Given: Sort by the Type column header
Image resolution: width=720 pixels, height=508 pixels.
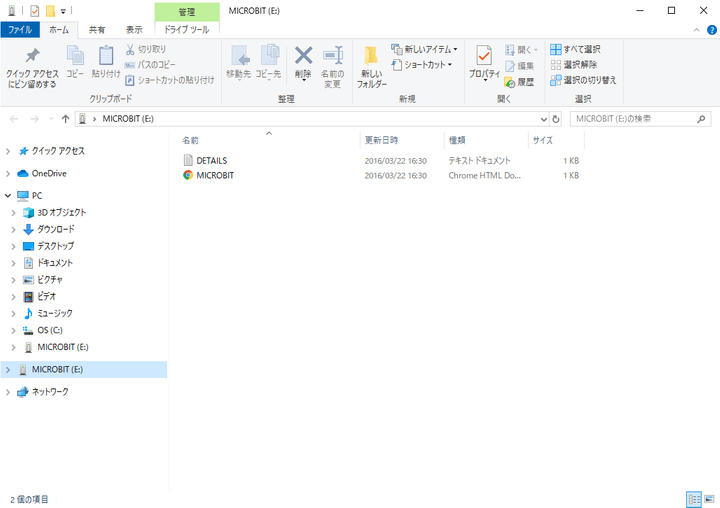Looking at the screenshot, I should point(486,141).
